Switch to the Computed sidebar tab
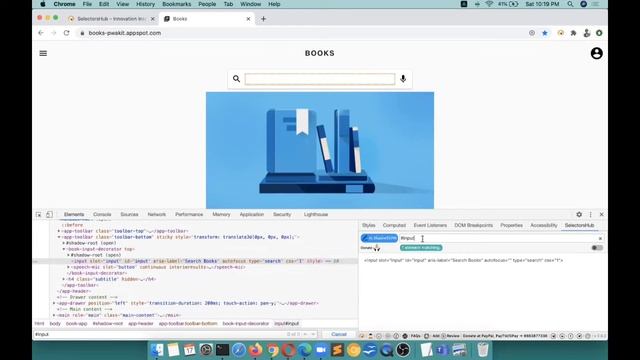The image size is (640, 360). (394, 225)
